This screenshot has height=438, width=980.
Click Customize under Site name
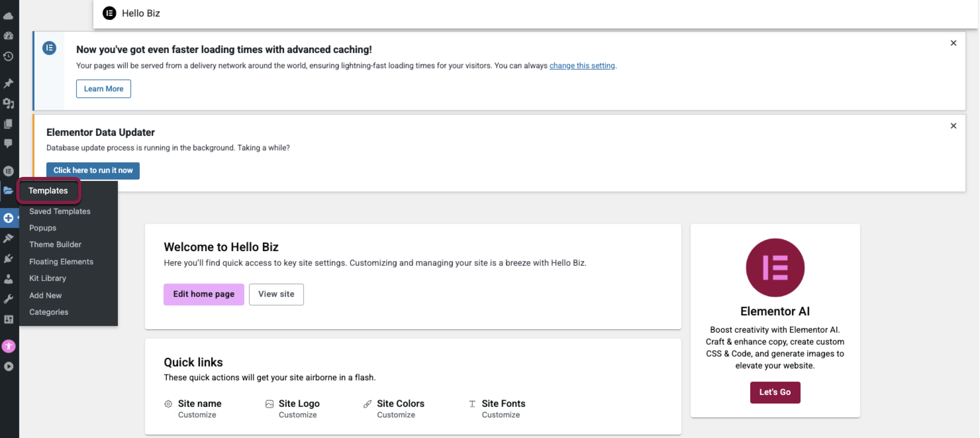[197, 415]
